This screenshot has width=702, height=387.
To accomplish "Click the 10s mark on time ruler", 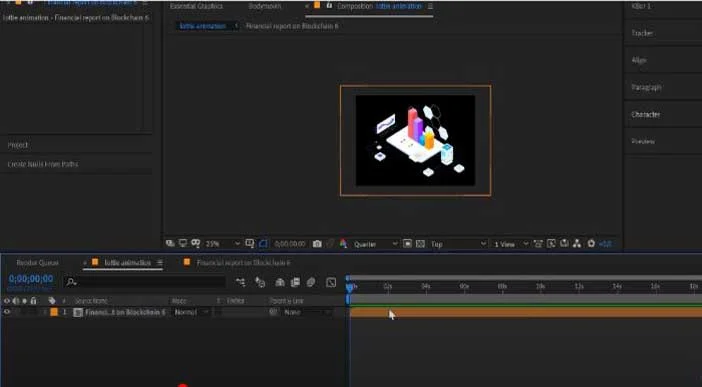I will click(540, 287).
